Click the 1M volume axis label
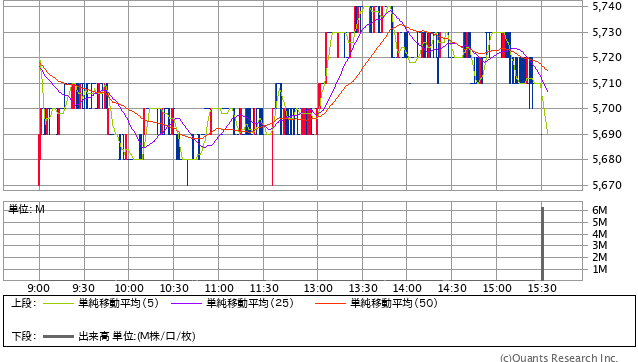This screenshot has width=638, height=362. (x=600, y=269)
